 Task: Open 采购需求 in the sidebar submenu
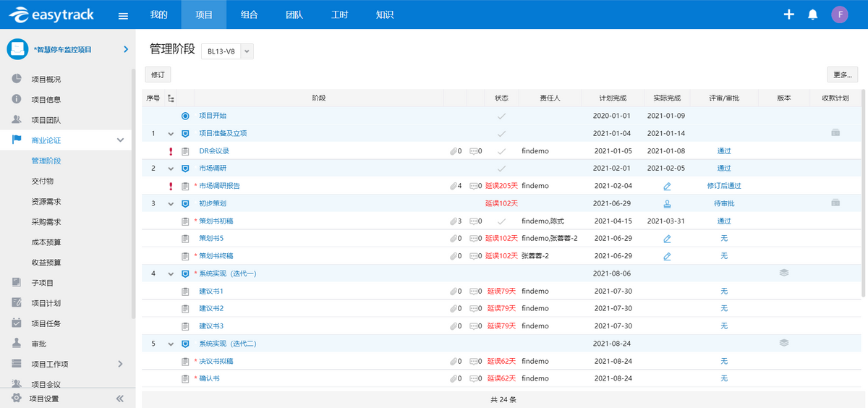pos(46,222)
